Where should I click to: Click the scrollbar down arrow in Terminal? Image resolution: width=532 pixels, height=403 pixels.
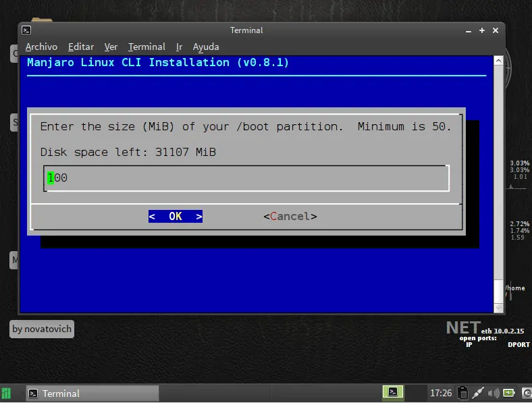pos(498,308)
